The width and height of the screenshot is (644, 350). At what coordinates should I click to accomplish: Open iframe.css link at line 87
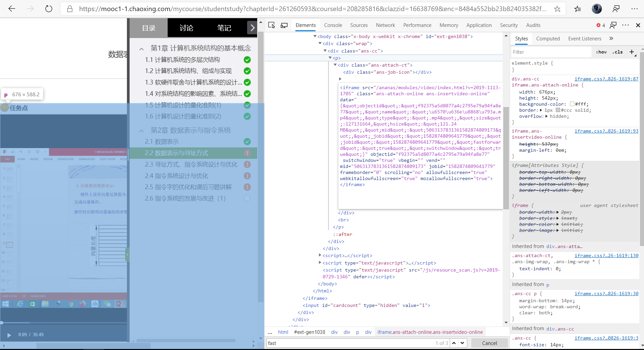[x=606, y=79]
